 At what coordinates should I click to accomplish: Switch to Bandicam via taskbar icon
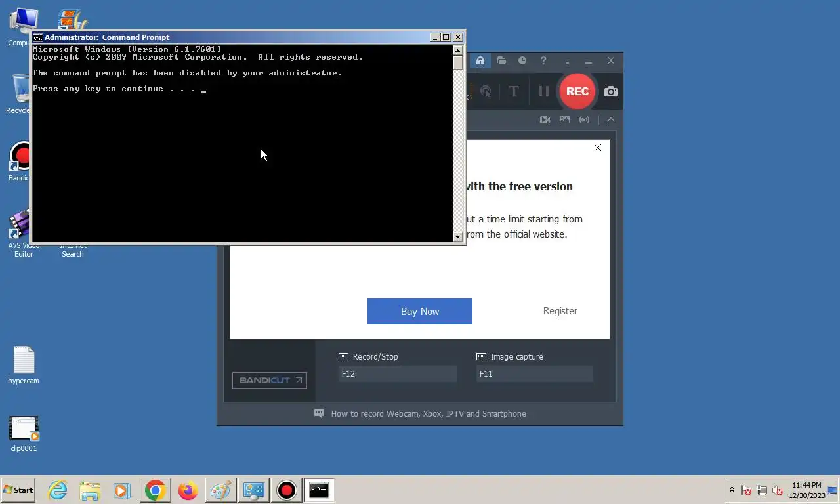point(287,490)
